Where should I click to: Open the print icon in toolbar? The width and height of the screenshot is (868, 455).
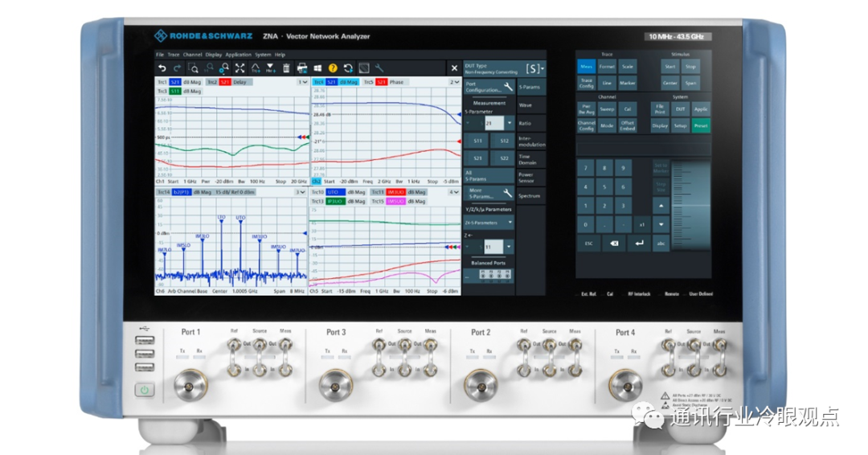pos(302,68)
